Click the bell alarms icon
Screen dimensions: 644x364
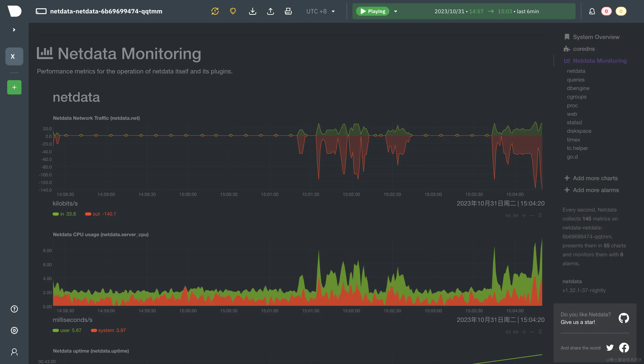[592, 11]
